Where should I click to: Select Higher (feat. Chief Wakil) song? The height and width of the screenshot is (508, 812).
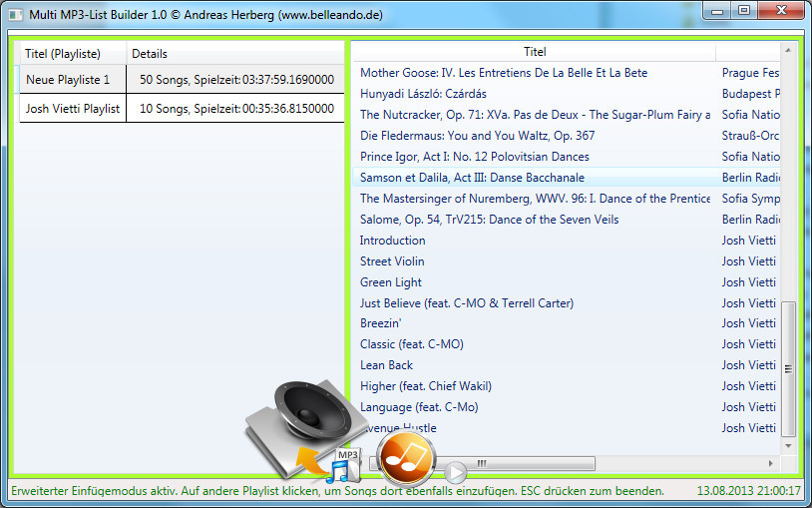[426, 386]
